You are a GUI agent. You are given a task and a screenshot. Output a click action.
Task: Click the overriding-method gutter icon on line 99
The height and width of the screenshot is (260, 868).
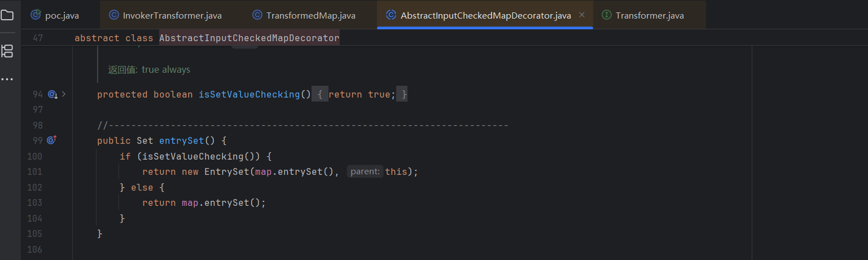[x=52, y=140]
